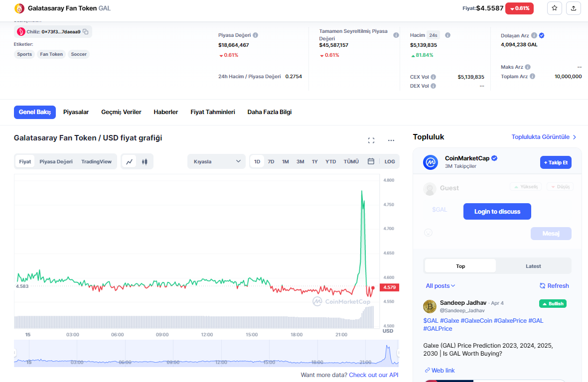
Task: Add coin to watchlist with star icon
Action: tap(554, 8)
